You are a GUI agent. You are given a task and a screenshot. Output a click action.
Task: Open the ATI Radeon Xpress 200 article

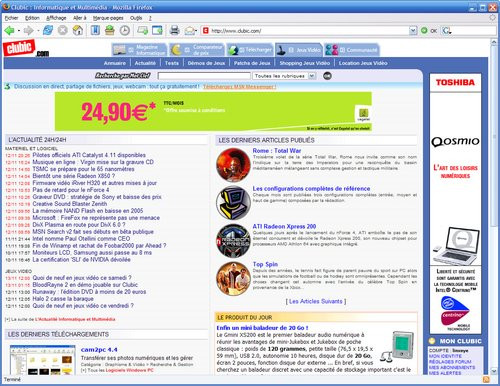284,226
